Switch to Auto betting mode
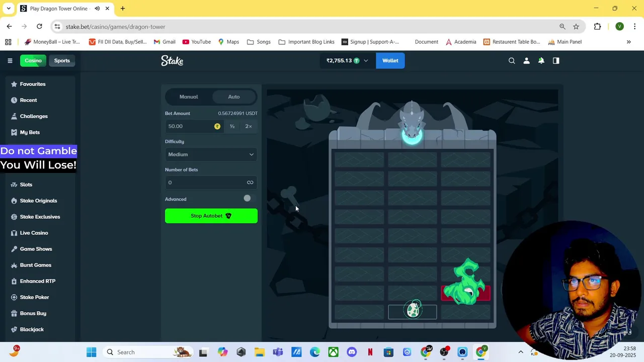This screenshot has height=362, width=644. click(x=234, y=97)
